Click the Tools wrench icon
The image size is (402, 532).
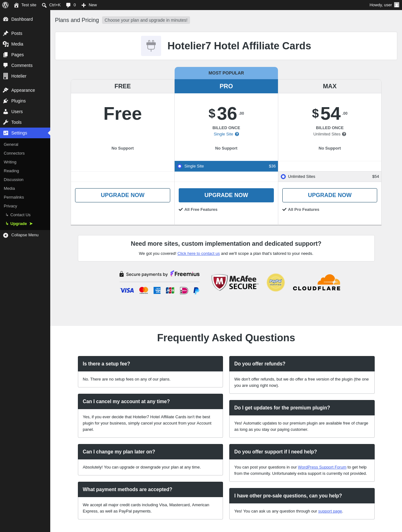6,122
